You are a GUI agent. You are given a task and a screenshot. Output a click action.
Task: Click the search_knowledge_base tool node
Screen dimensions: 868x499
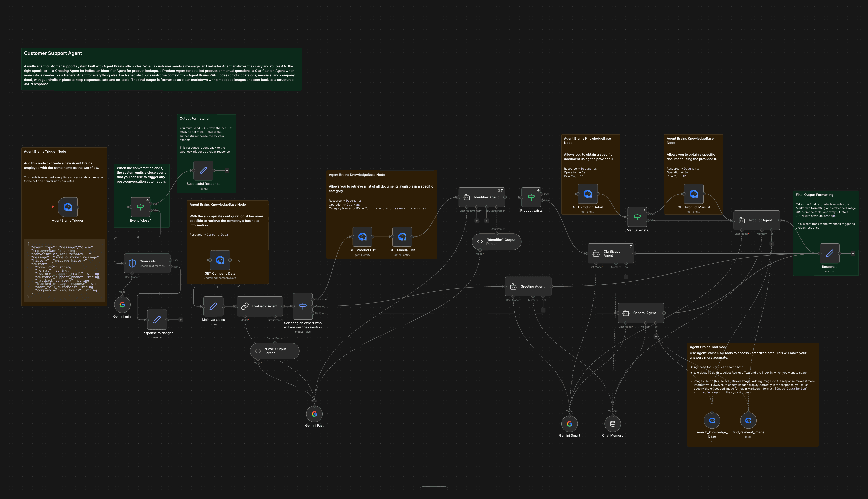point(712,420)
